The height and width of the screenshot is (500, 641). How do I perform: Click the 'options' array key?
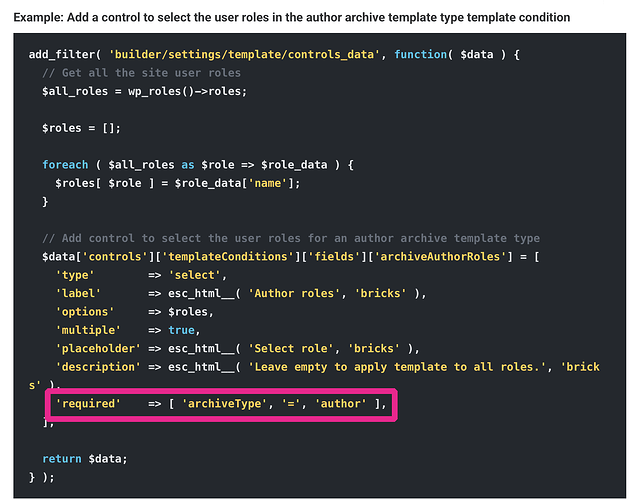point(86,312)
